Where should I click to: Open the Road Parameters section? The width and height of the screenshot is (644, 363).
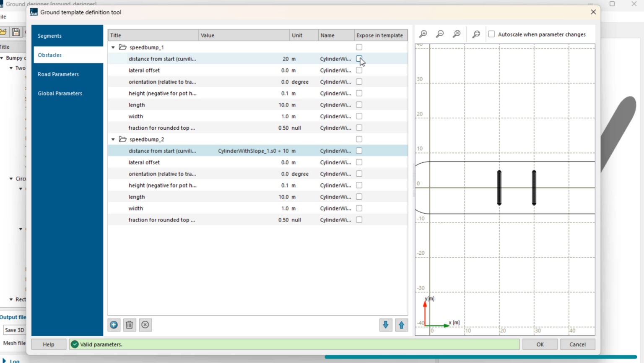tap(58, 74)
